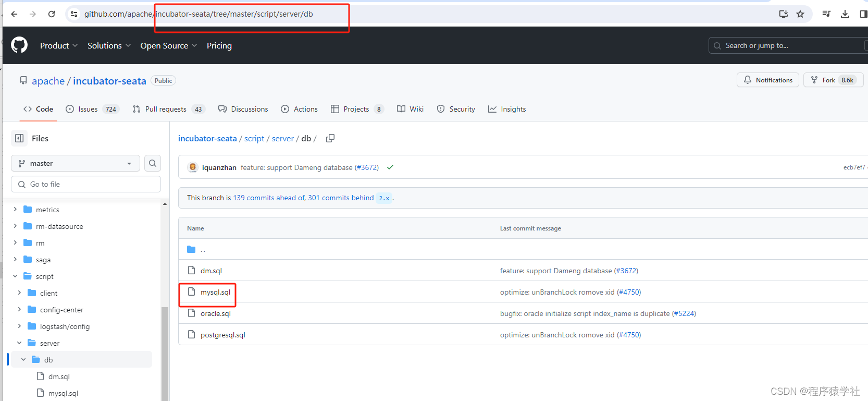Open the incubator-seata repository link in the header

(x=109, y=81)
